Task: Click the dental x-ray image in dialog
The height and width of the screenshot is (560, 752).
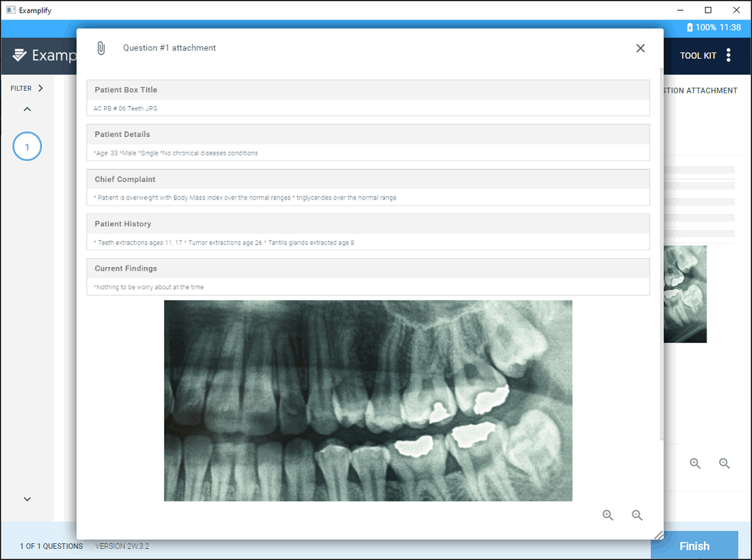Action: (368, 401)
